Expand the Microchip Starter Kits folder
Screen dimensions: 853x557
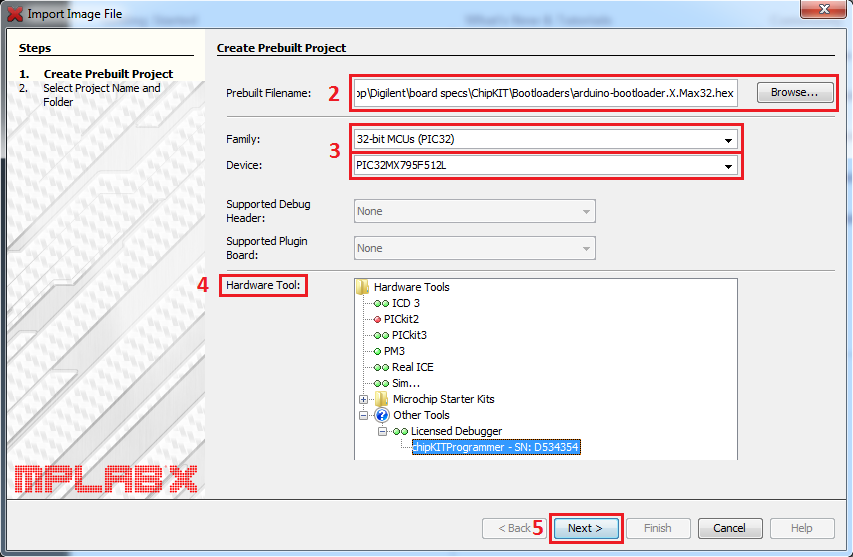point(363,399)
